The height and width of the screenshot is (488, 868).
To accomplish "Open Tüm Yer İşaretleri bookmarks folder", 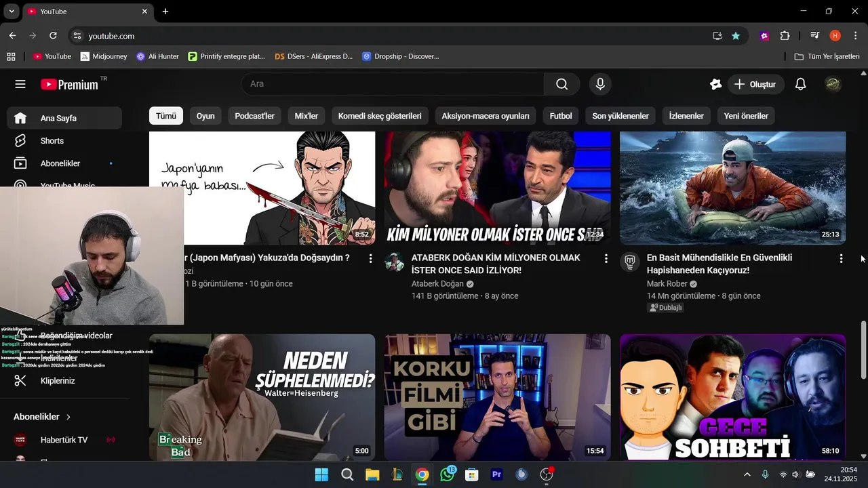I will (827, 56).
